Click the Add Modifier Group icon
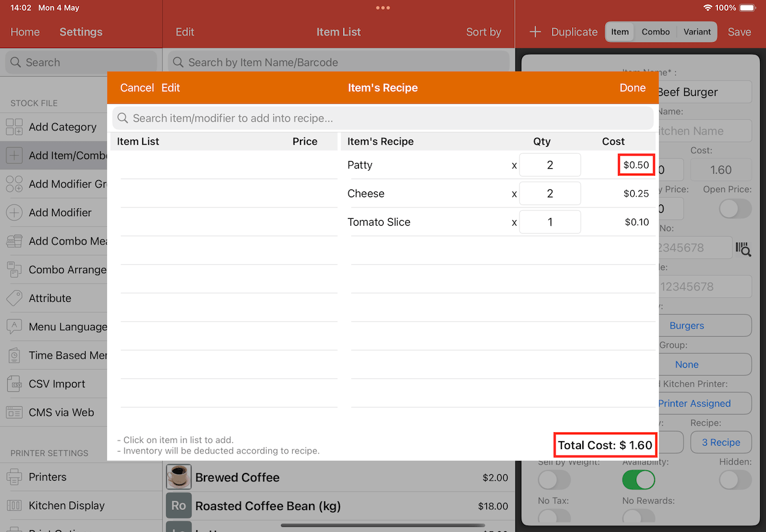The width and height of the screenshot is (766, 532). 14,184
